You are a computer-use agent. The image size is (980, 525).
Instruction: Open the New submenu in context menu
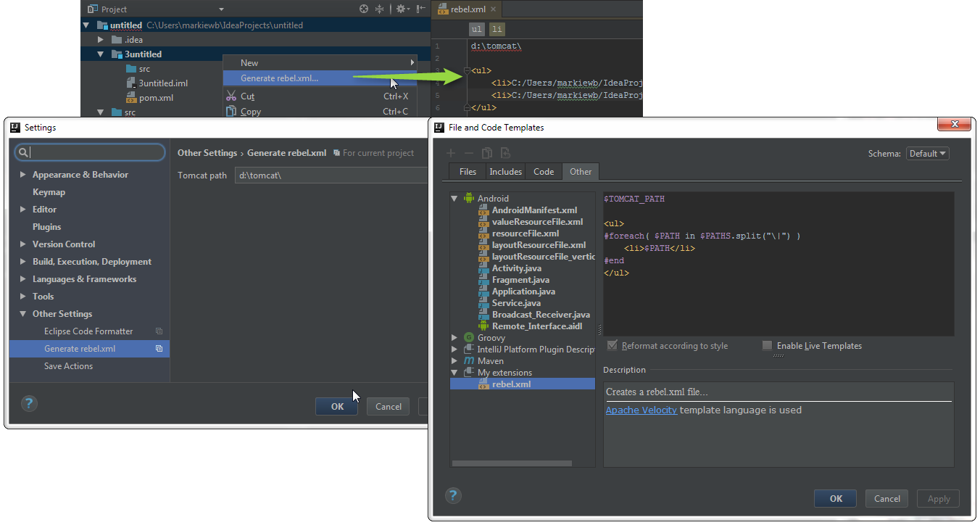(x=320, y=62)
